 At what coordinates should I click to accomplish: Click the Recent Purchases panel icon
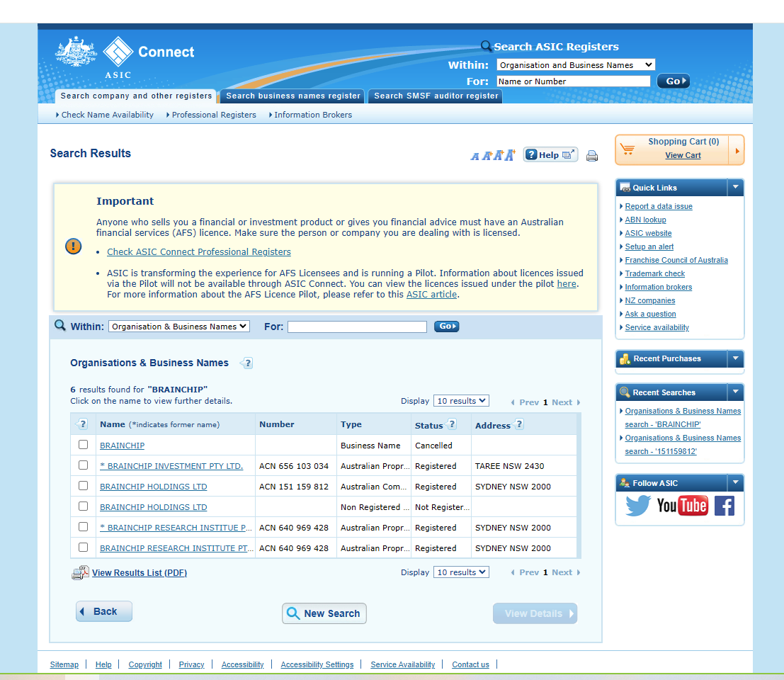(x=625, y=358)
